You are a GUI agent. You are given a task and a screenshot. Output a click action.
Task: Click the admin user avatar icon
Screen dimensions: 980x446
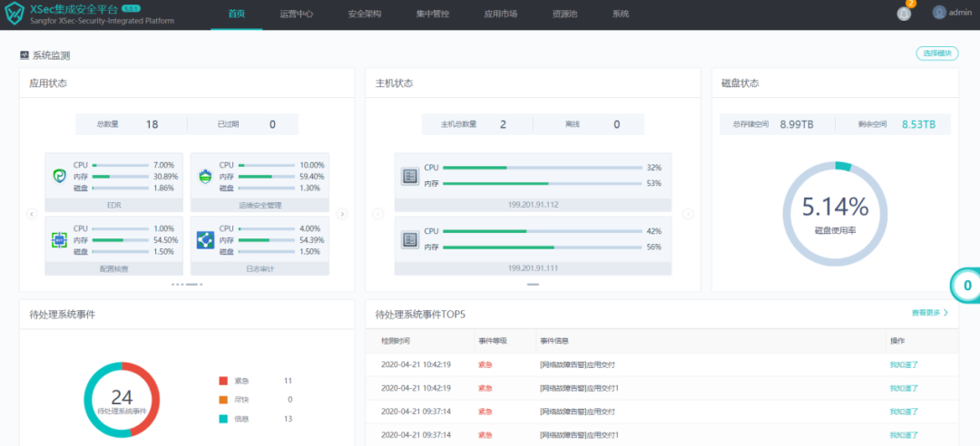point(939,13)
